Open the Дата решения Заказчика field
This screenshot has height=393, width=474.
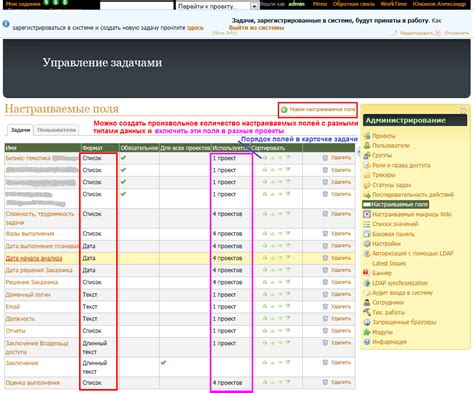(39, 270)
